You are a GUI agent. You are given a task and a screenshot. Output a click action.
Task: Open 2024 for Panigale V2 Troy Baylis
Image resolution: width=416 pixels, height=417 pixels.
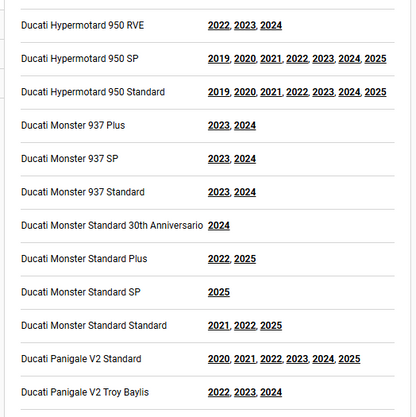(x=271, y=392)
